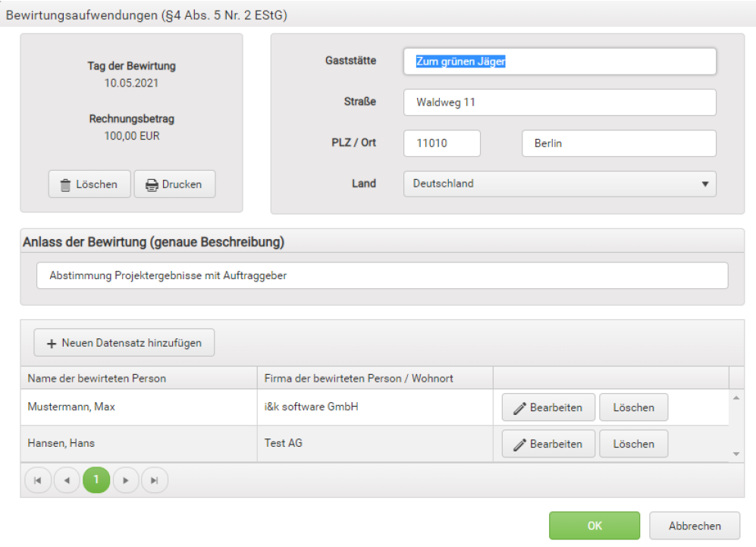The width and height of the screenshot is (756, 547).
Task: Edit the Mustermann, Max entry
Action: click(548, 407)
